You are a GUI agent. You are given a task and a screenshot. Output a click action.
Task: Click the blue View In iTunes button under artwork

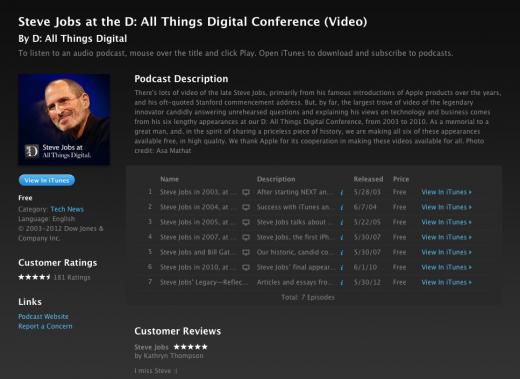coord(47,180)
